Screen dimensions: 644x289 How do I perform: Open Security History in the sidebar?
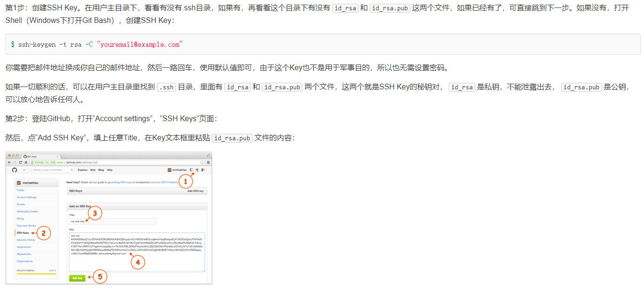[26, 240]
